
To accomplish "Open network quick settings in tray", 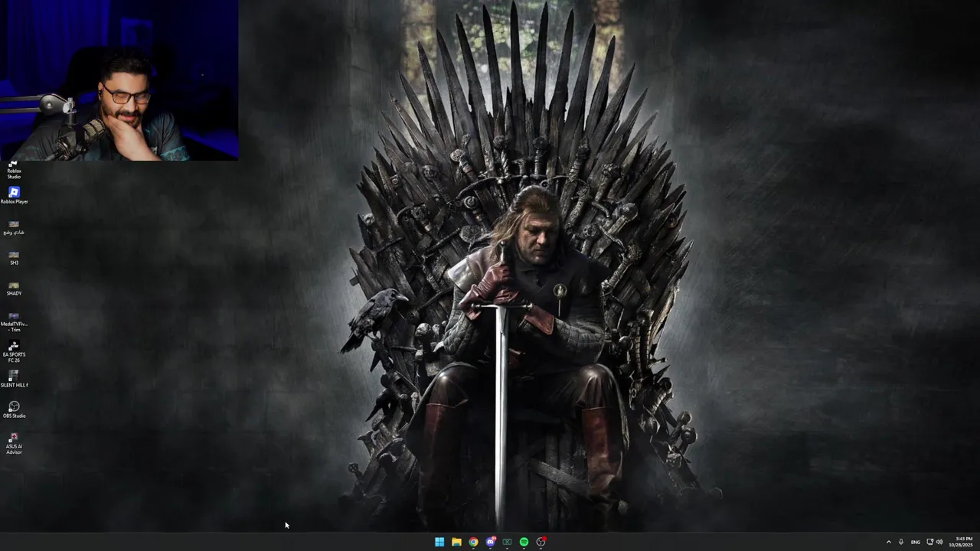I will click(930, 542).
